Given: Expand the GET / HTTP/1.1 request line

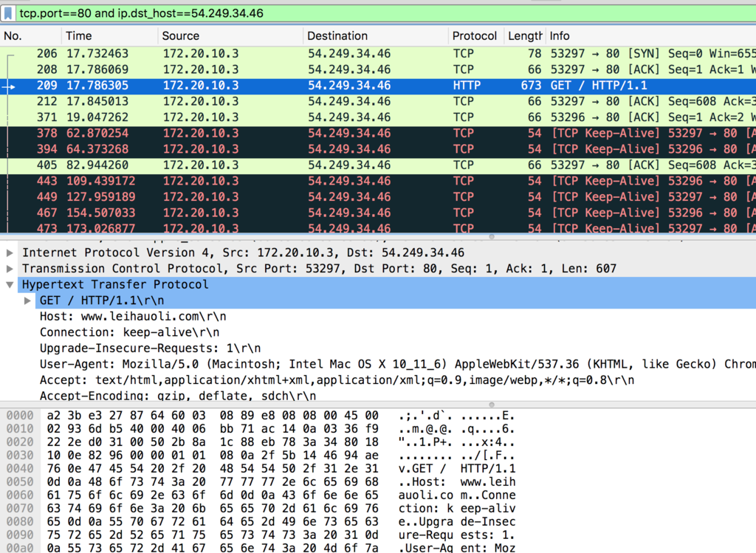Looking at the screenshot, I should [x=27, y=300].
